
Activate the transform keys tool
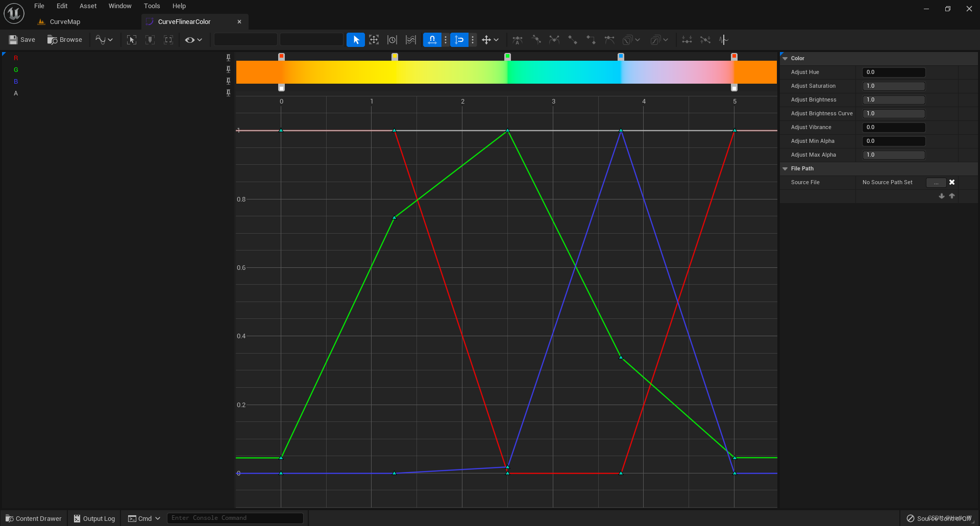pos(374,39)
